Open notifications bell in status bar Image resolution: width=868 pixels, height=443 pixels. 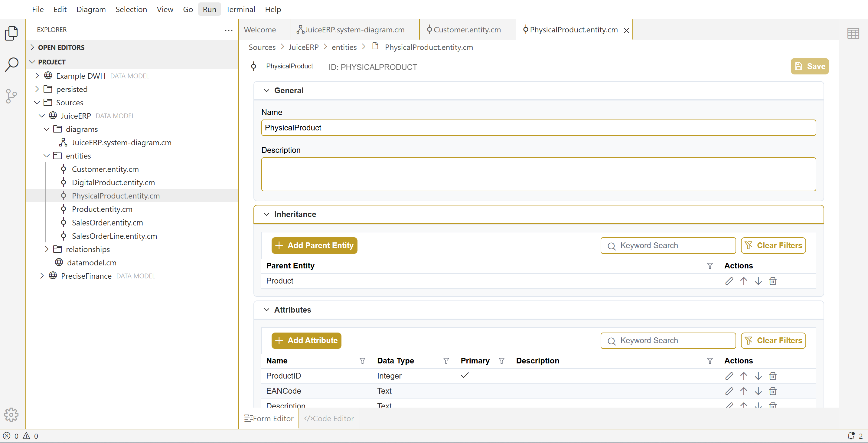coord(851,435)
